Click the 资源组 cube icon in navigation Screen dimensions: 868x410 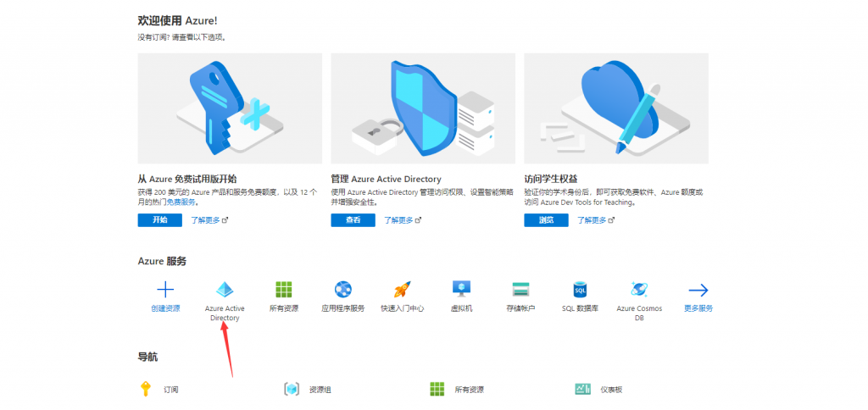point(292,389)
